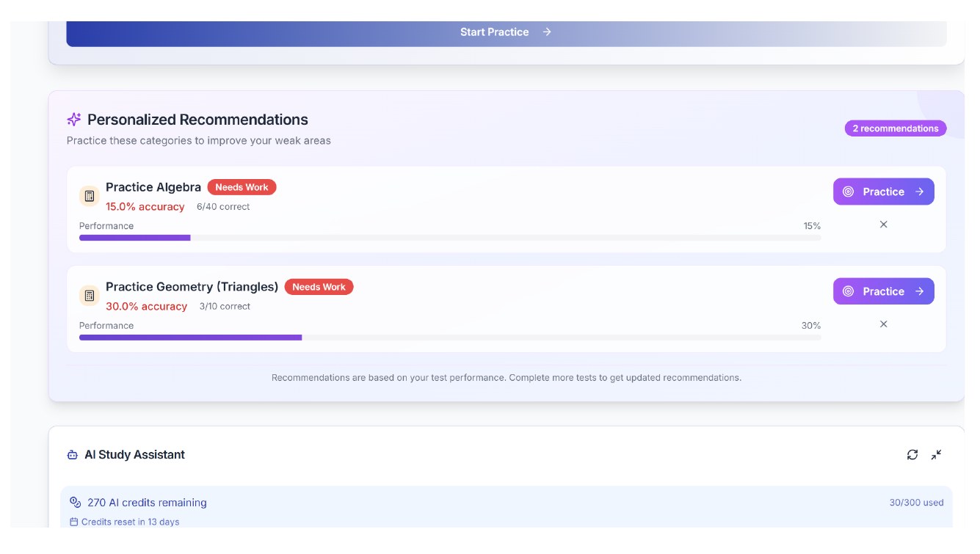Refresh the AI Study Assistant
The height and width of the screenshot is (554, 980).
(x=912, y=455)
